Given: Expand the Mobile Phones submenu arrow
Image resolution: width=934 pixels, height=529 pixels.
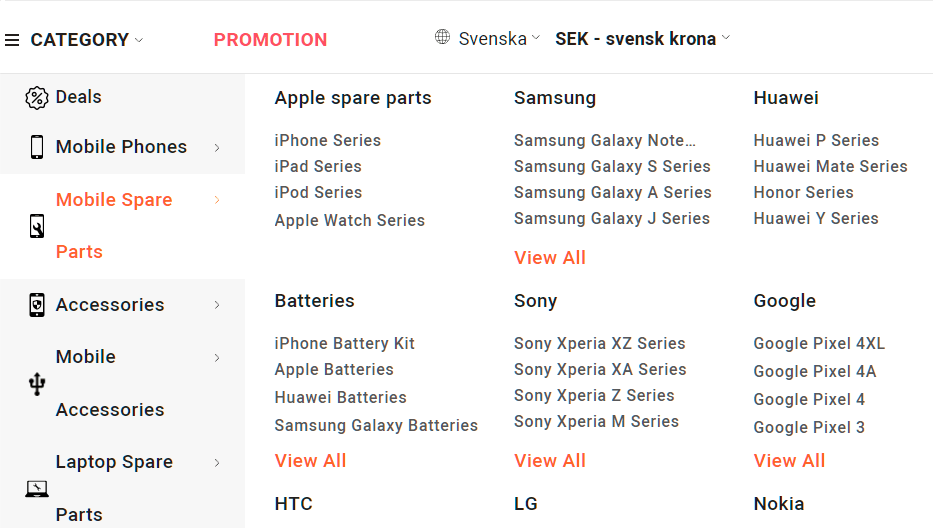Looking at the screenshot, I should point(217,147).
